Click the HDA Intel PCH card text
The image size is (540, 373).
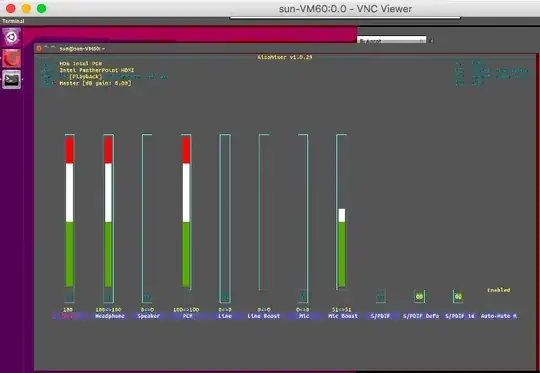point(81,63)
